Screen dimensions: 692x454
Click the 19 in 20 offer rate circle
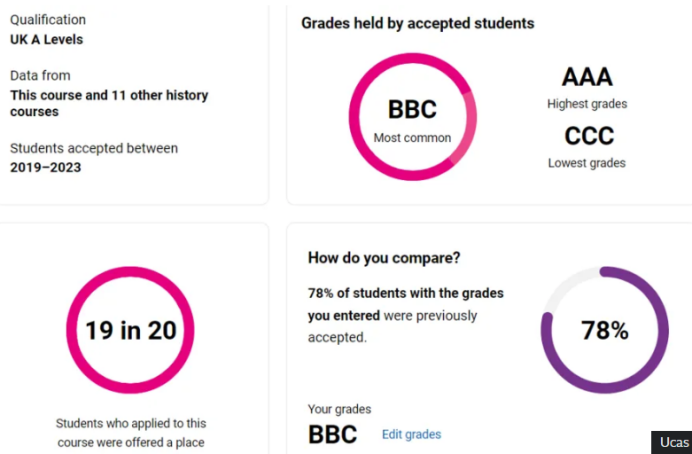[130, 330]
